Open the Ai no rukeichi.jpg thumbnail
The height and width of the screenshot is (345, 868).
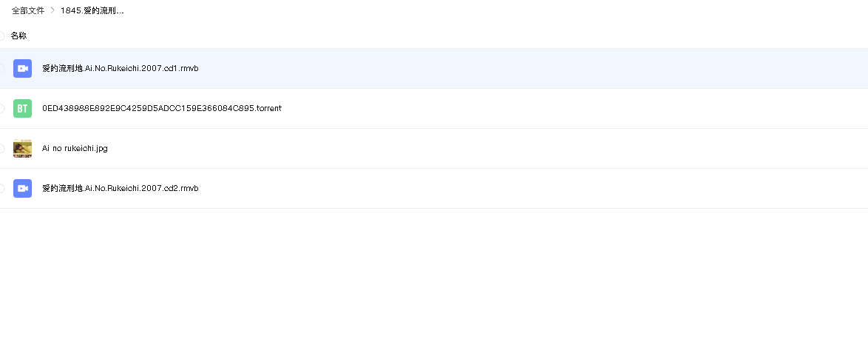(22, 148)
